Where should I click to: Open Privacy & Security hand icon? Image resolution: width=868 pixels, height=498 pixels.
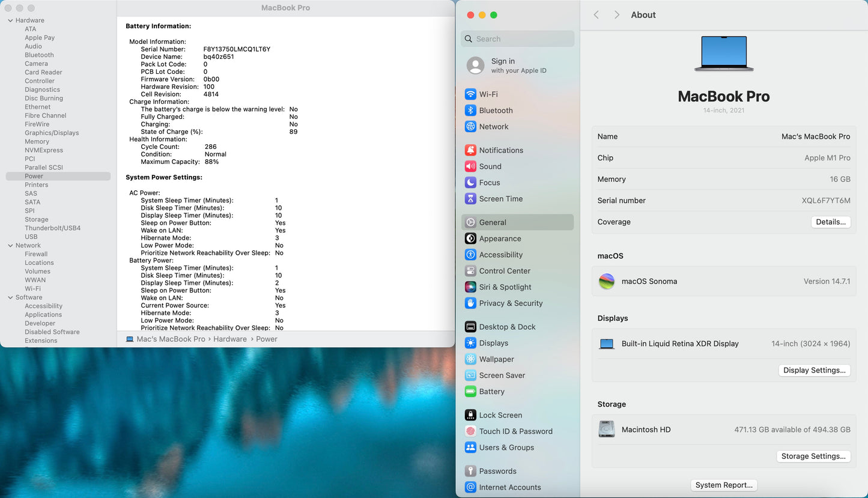tap(470, 303)
